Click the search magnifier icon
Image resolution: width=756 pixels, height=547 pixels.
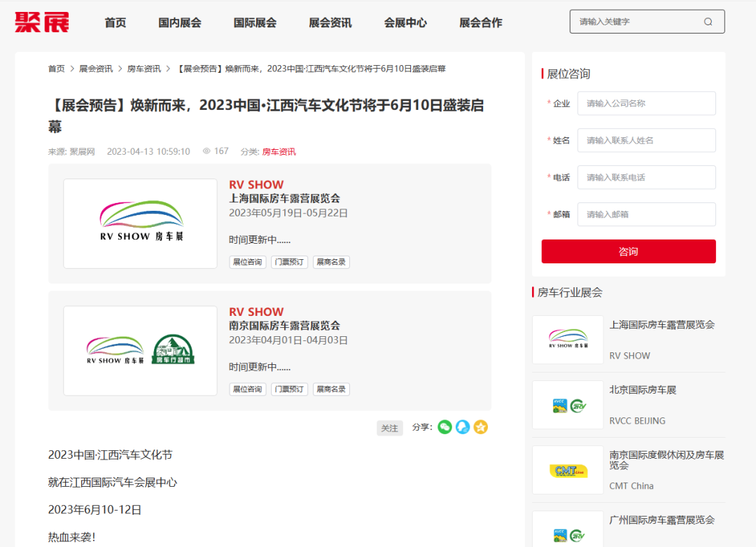coord(708,22)
